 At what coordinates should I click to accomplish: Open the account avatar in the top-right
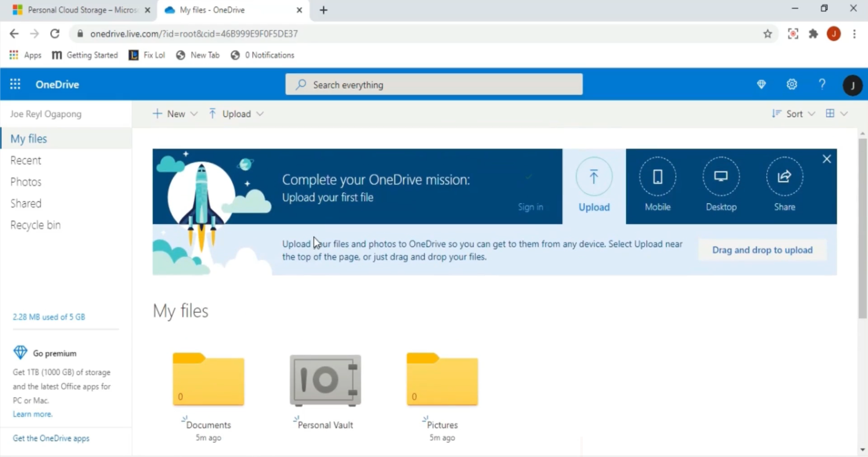click(x=852, y=85)
